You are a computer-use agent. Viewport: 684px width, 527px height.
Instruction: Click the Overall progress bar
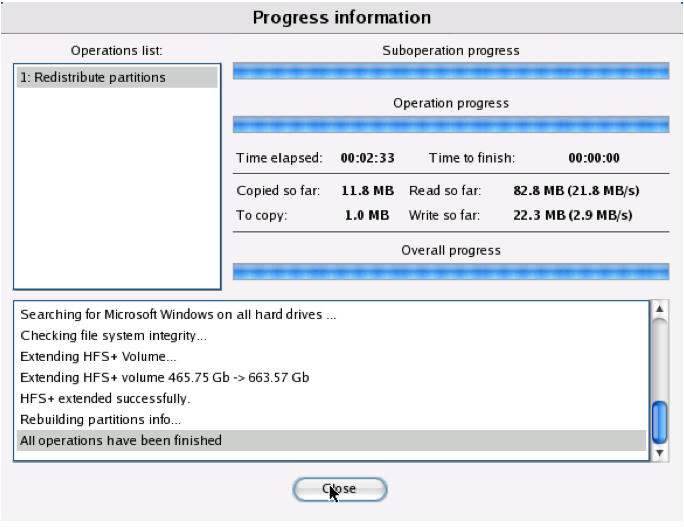pos(450,271)
